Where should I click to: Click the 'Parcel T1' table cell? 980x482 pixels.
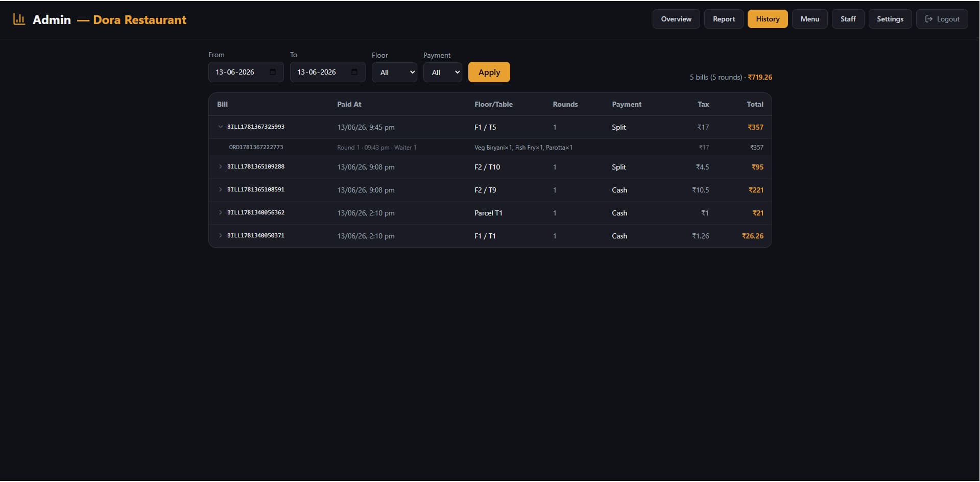click(x=488, y=213)
